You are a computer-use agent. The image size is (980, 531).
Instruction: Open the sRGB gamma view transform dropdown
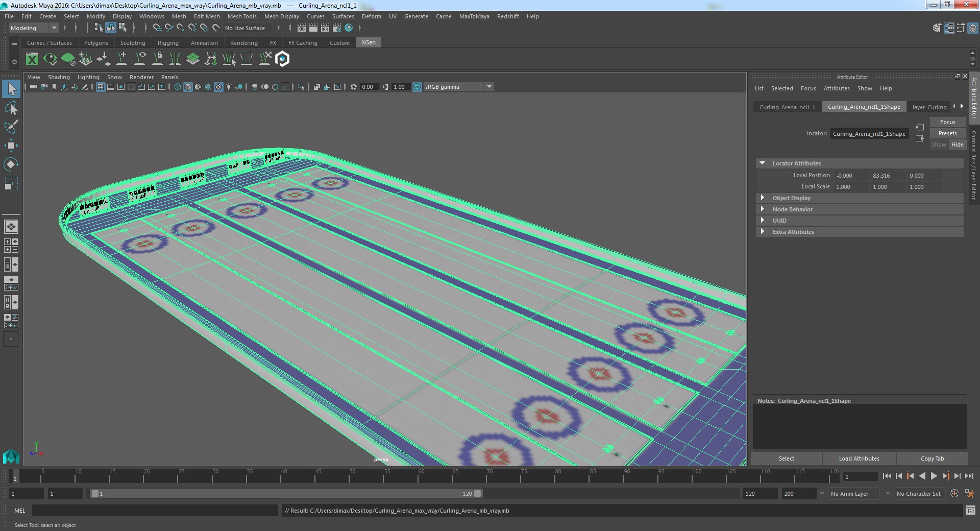click(x=458, y=87)
